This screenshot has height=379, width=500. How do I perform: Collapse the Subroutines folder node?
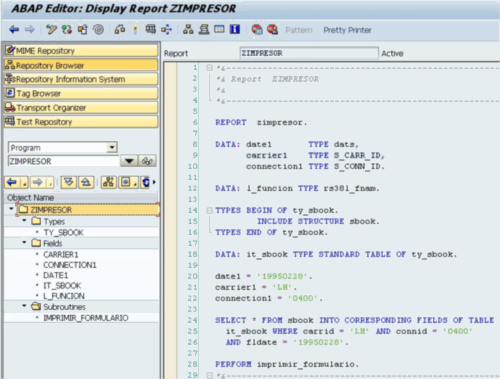24,306
